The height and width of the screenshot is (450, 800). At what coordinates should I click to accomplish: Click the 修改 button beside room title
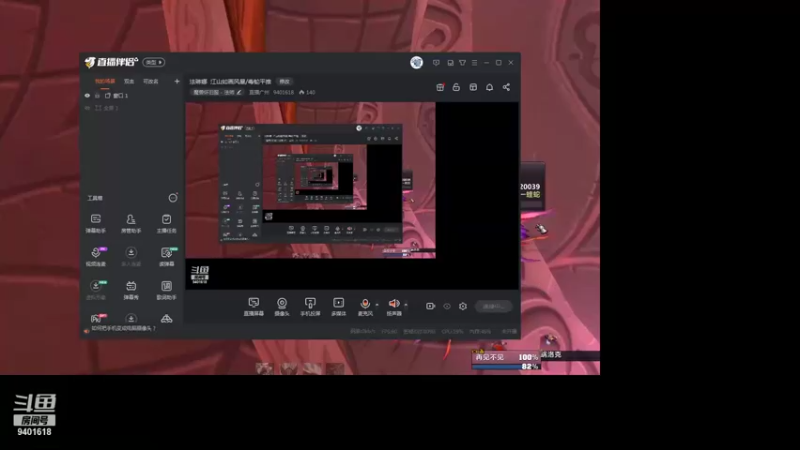284,82
